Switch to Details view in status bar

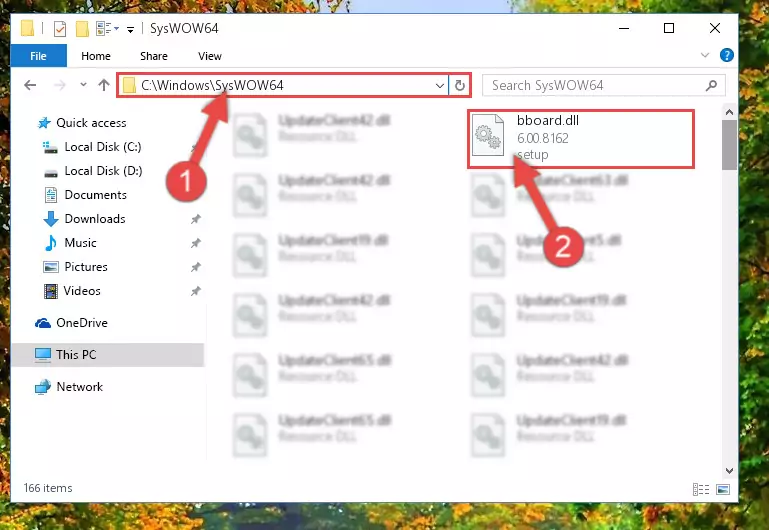pos(701,489)
